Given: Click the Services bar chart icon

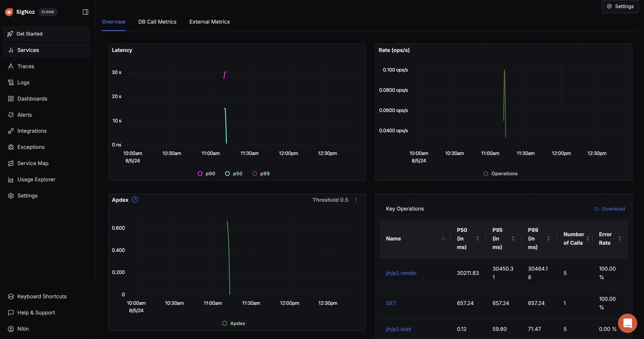Looking at the screenshot, I should 11,50.
